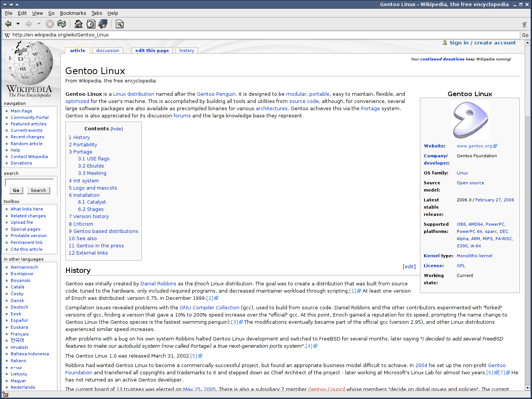Click the Search button in the sidebar
This screenshot has width=532, height=399.
click(x=38, y=190)
